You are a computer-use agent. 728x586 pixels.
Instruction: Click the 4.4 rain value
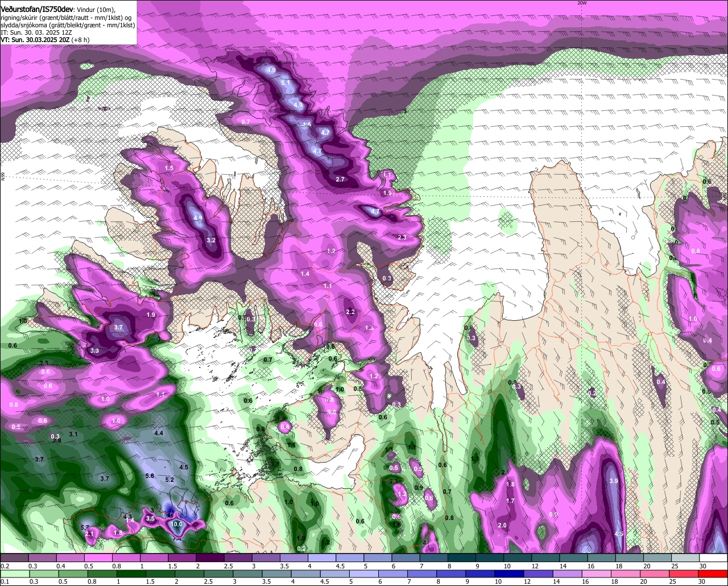159,433
